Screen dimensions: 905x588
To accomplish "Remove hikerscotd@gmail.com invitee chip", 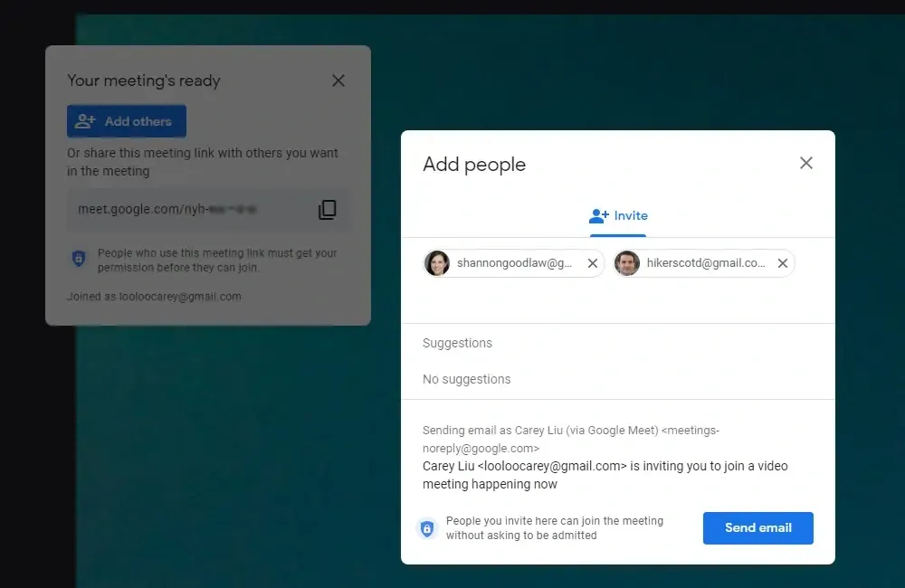I will tap(783, 263).
